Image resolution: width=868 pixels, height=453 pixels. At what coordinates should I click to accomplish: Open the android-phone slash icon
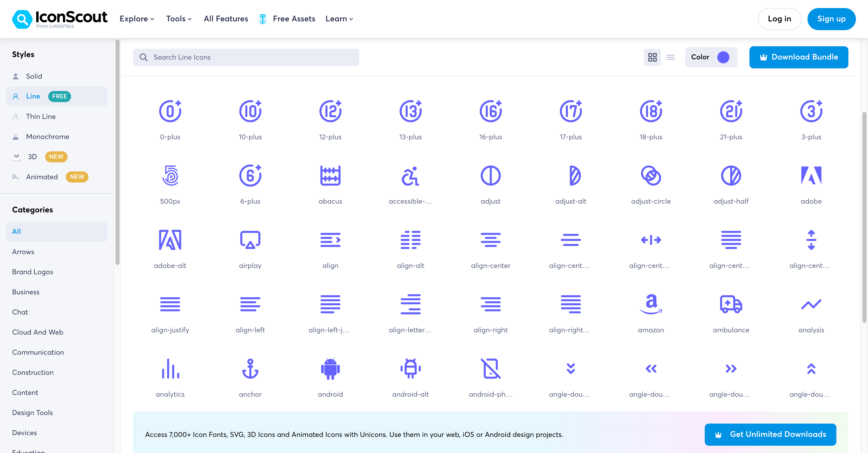(490, 369)
